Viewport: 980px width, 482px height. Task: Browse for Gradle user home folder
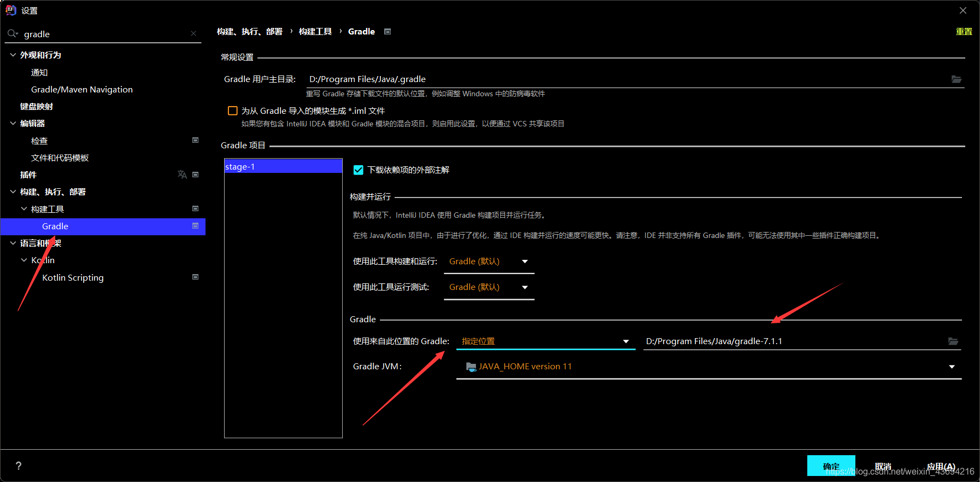click(956, 79)
